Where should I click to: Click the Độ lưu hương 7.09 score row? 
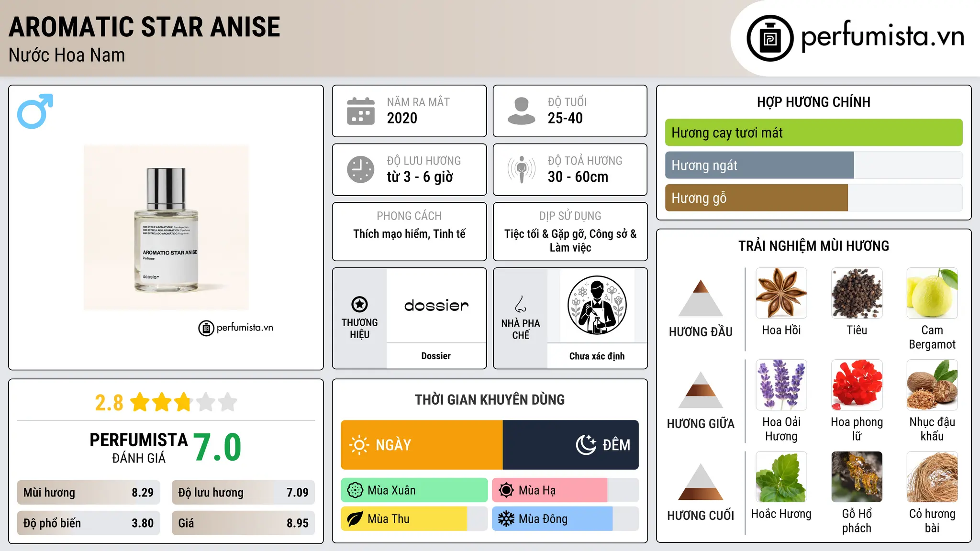243,493
